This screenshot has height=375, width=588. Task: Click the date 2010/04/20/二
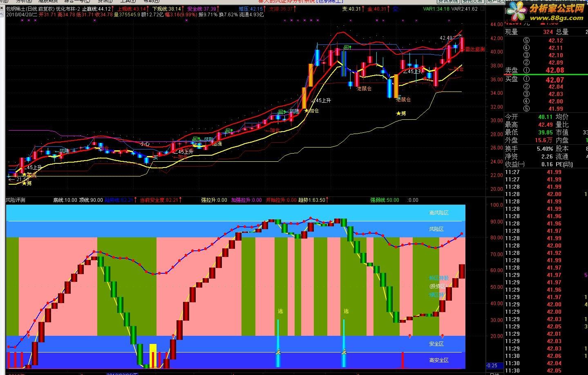(22, 15)
